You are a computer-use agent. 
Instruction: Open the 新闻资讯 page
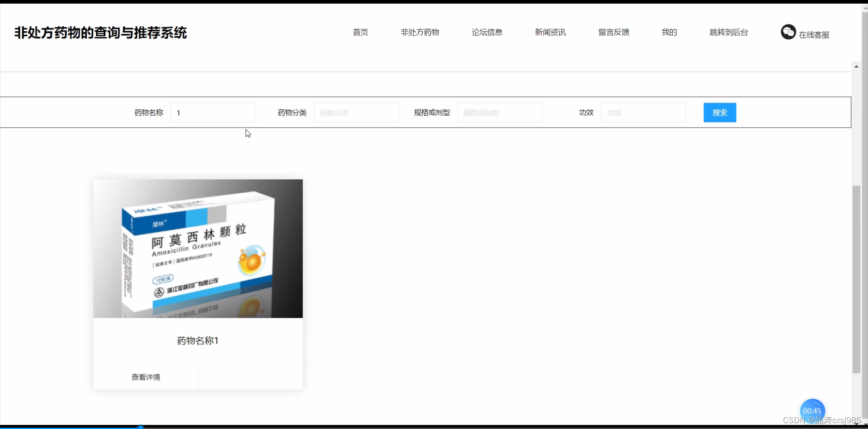(550, 32)
